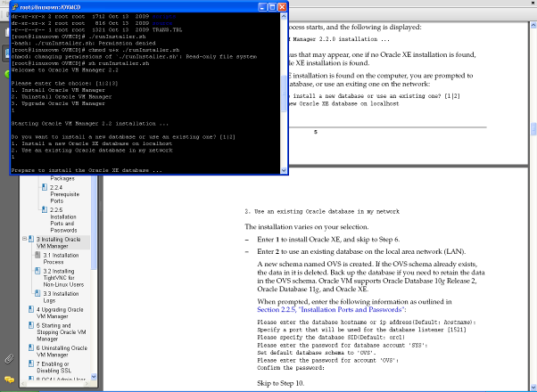The width and height of the screenshot is (537, 392).
Task: Click bookmark icon beside 3 Installing Oracle VM Manager
Action: pos(31,239)
